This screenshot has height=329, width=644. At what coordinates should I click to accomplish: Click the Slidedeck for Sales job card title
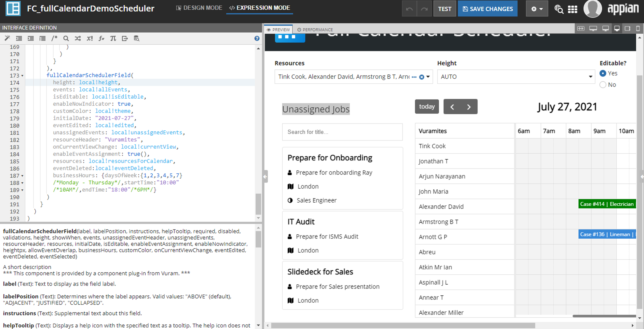pos(320,272)
